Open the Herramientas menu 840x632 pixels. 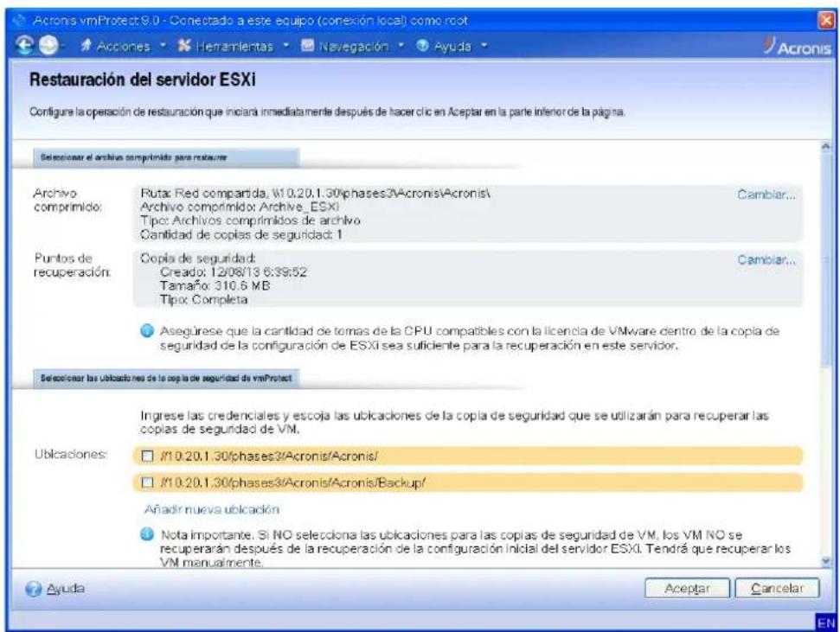pyautogui.click(x=234, y=47)
